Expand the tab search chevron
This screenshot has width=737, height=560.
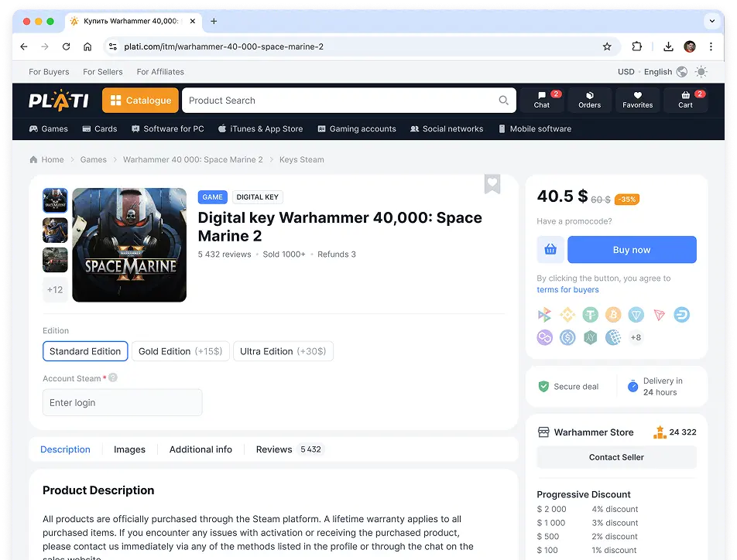pos(712,21)
